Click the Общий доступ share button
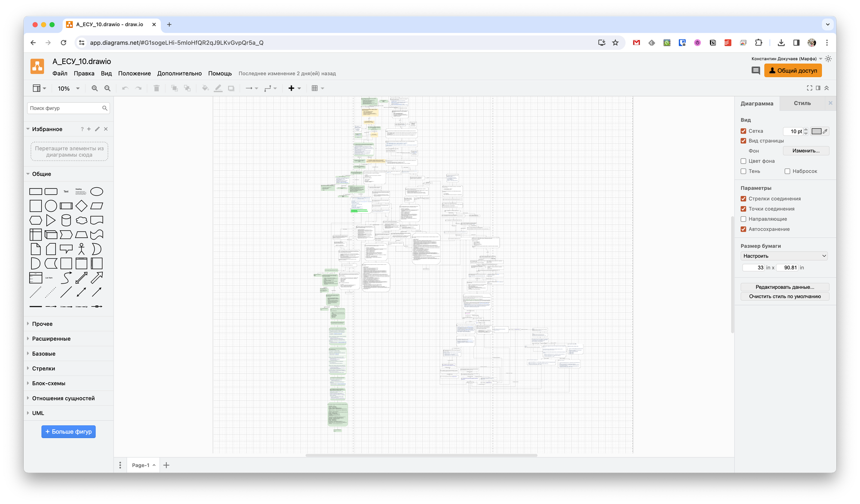860x504 pixels. coord(792,70)
